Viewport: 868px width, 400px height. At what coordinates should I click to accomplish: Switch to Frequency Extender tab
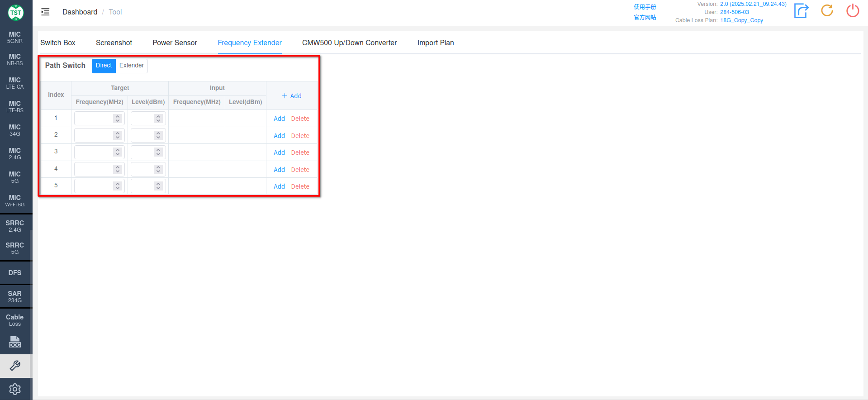pos(250,43)
